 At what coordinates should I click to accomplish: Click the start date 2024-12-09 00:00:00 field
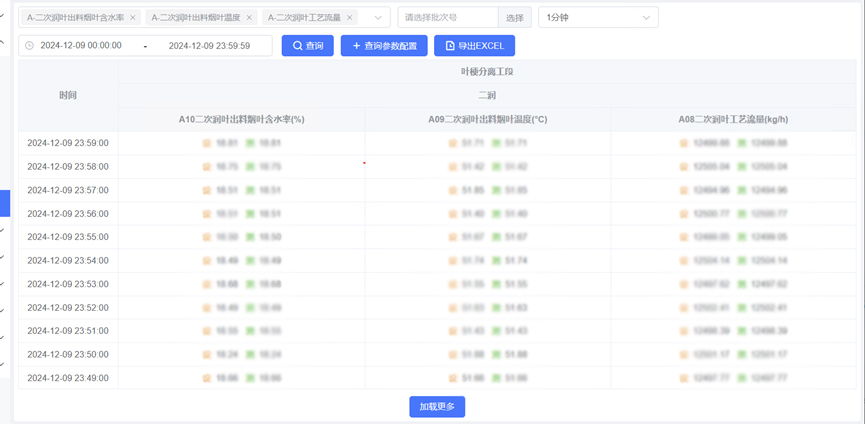click(x=81, y=46)
